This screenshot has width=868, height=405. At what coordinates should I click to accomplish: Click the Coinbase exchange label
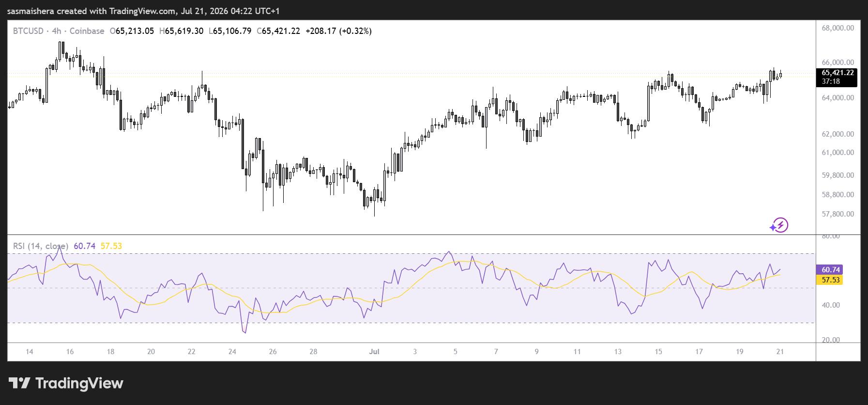pyautogui.click(x=87, y=31)
